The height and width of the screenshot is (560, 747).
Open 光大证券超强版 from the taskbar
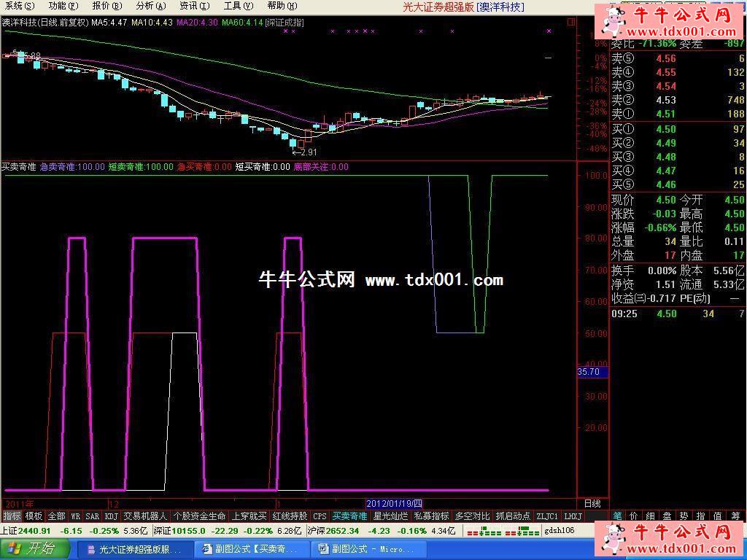[x=134, y=549]
